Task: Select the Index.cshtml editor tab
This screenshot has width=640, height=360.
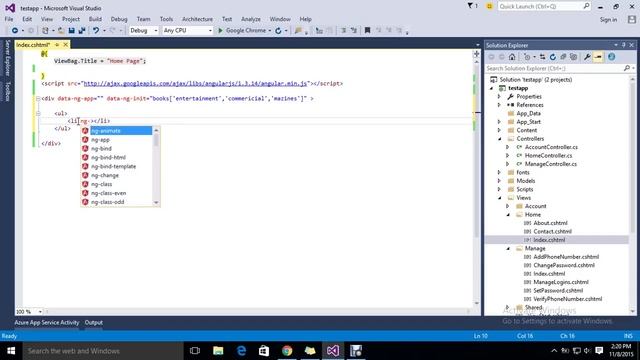Action: [33, 44]
